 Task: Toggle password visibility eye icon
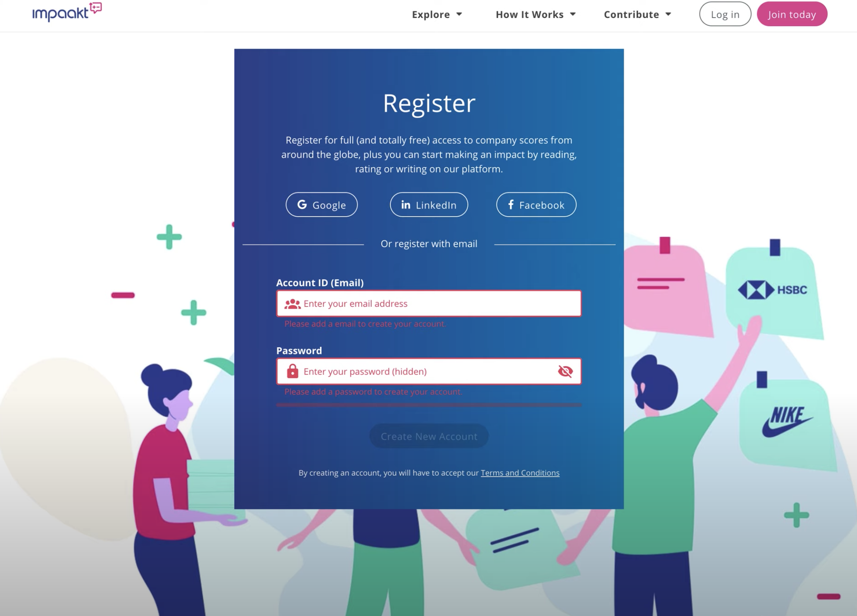(x=564, y=370)
